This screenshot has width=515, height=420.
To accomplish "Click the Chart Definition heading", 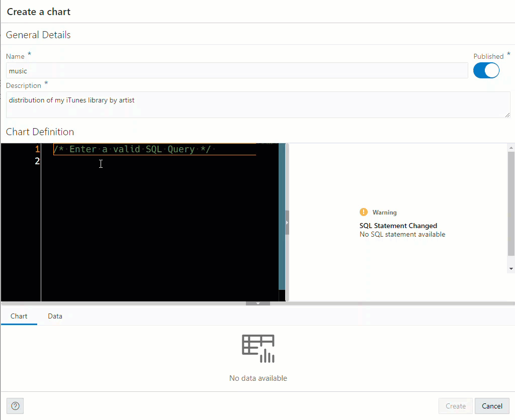I will (x=40, y=132).
